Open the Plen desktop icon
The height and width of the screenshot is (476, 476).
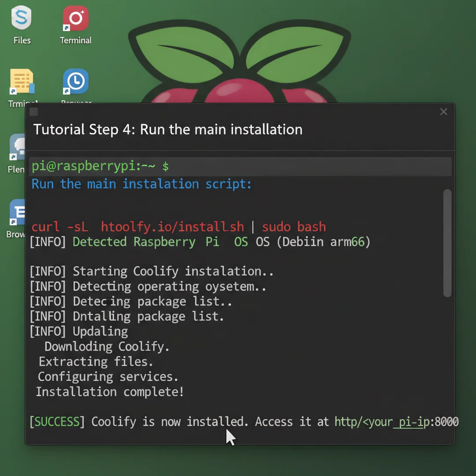click(17, 147)
